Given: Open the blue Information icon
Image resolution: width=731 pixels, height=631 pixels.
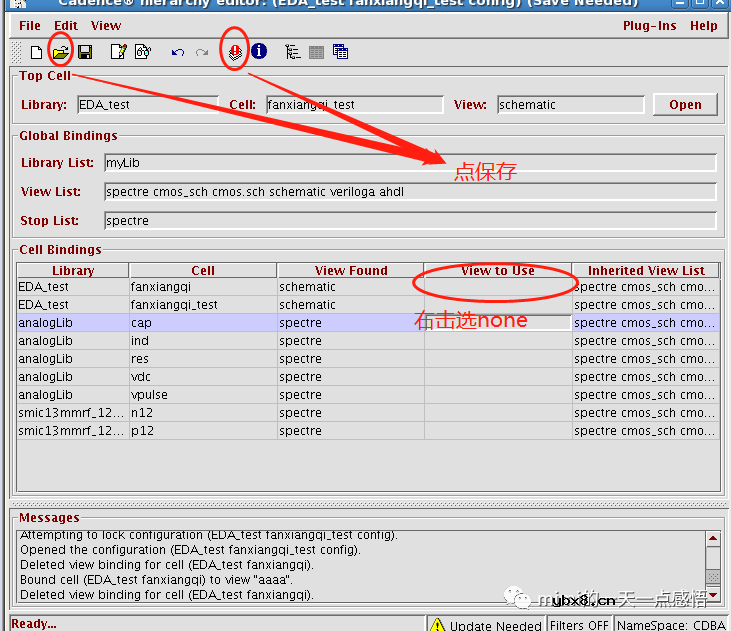Looking at the screenshot, I should [259, 52].
